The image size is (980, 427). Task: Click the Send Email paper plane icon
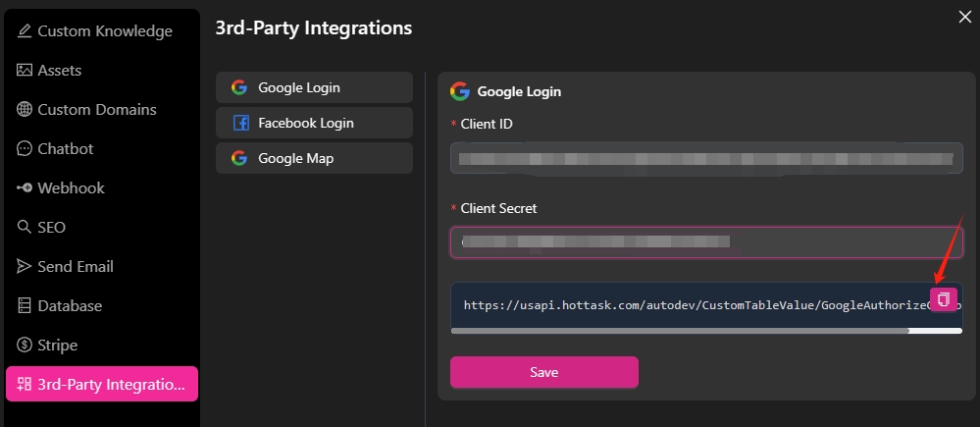pos(25,266)
